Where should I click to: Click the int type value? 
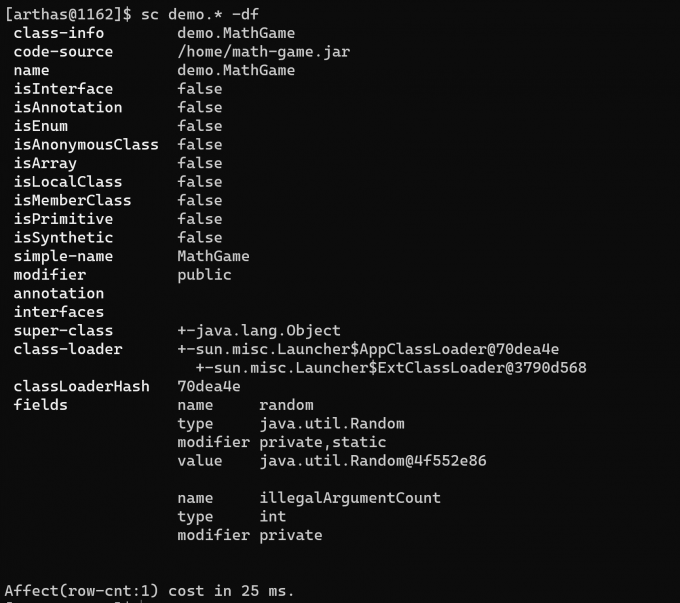click(x=273, y=517)
